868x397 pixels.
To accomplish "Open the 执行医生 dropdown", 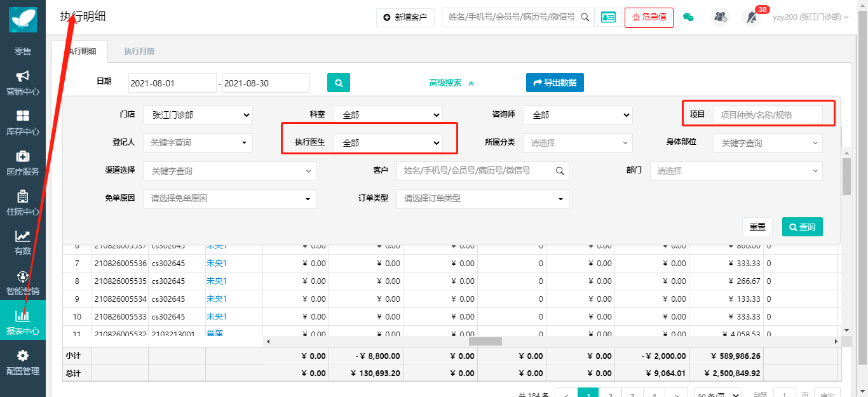I will (388, 143).
